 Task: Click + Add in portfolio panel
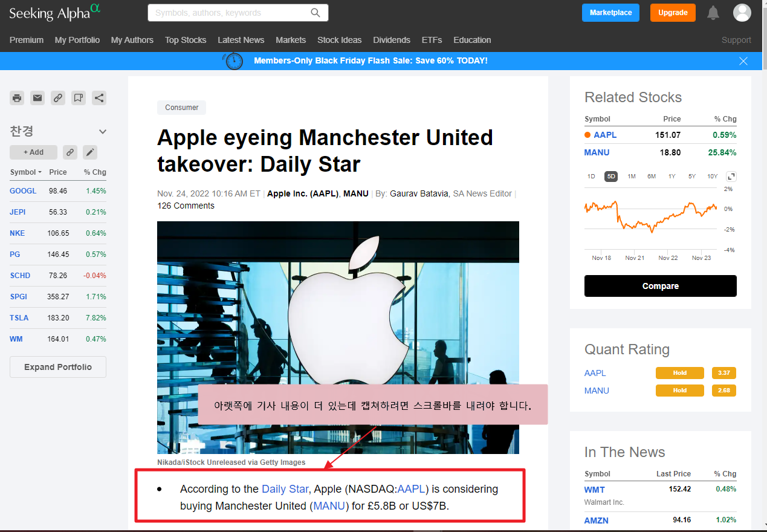33,152
